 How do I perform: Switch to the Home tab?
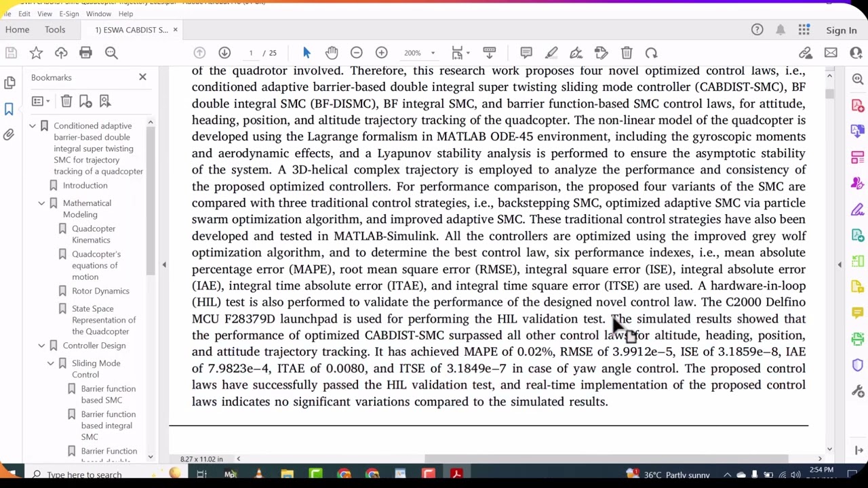pyautogui.click(x=17, y=30)
